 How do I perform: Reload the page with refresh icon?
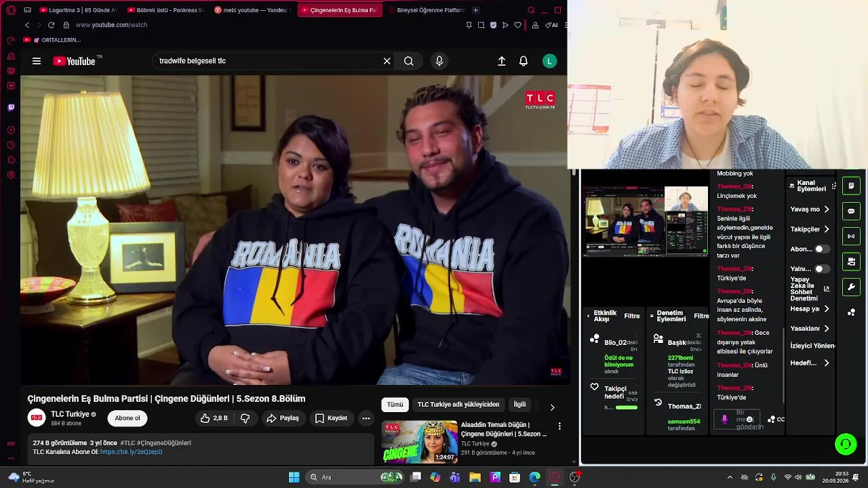(51, 25)
